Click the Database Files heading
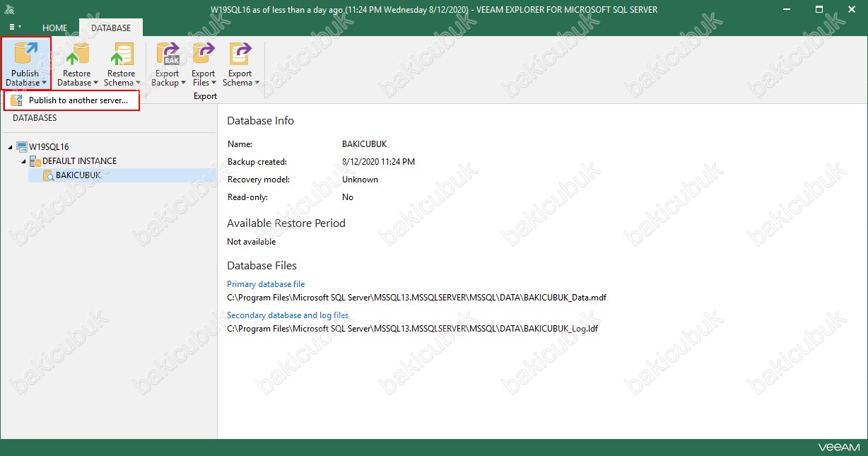868x456 pixels. 262,266
